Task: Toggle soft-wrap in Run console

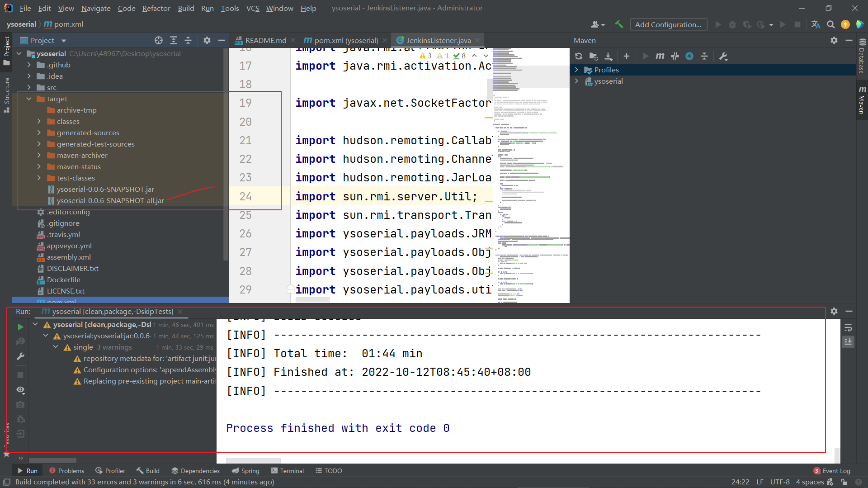Action: tap(848, 327)
